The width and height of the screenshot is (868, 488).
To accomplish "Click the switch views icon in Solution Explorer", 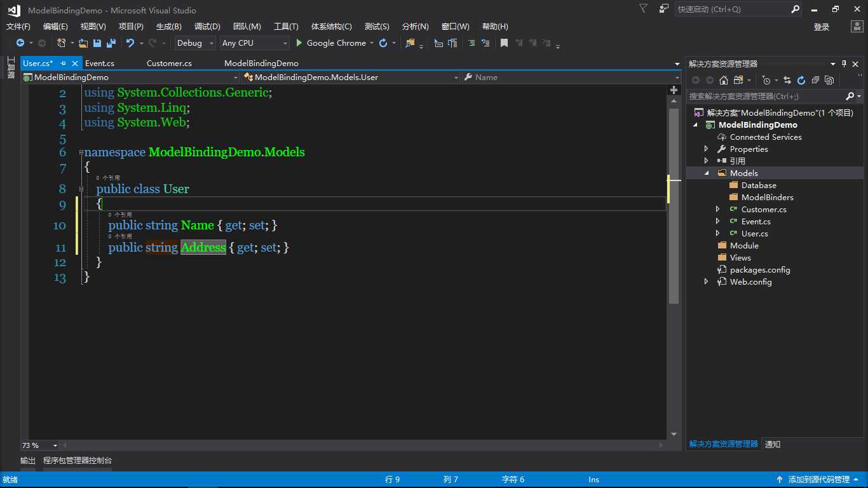I will (738, 80).
